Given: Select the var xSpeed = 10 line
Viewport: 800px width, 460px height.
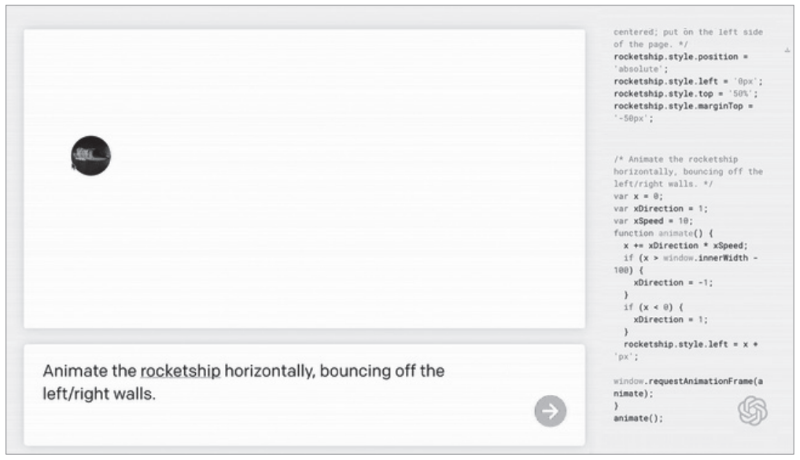Looking at the screenshot, I should pyautogui.click(x=653, y=221).
